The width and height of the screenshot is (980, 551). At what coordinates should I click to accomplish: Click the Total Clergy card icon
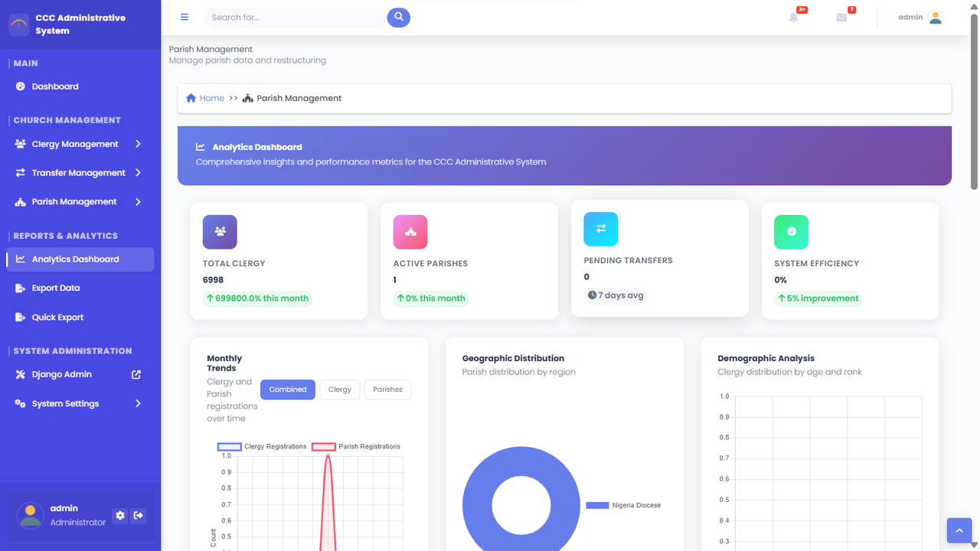[220, 232]
